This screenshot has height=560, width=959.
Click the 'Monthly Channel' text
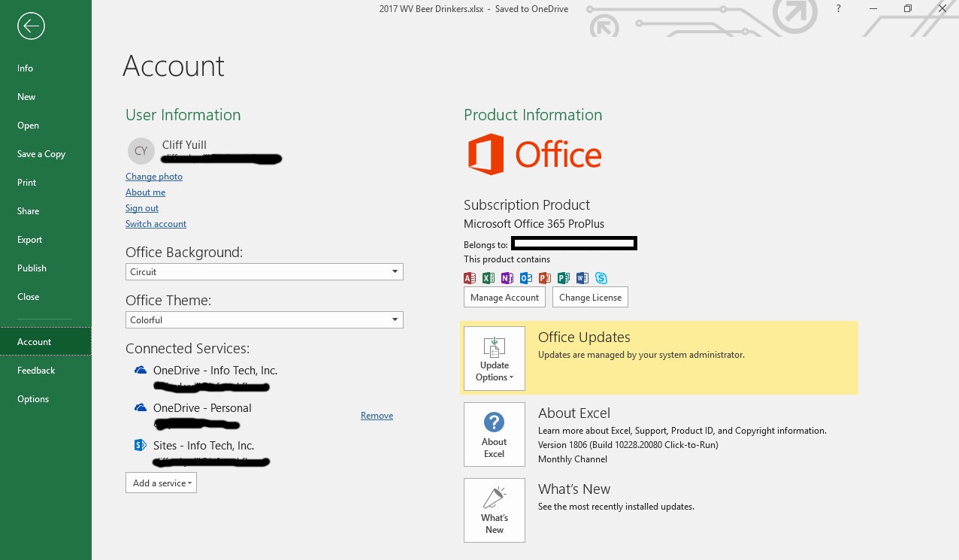(573, 459)
